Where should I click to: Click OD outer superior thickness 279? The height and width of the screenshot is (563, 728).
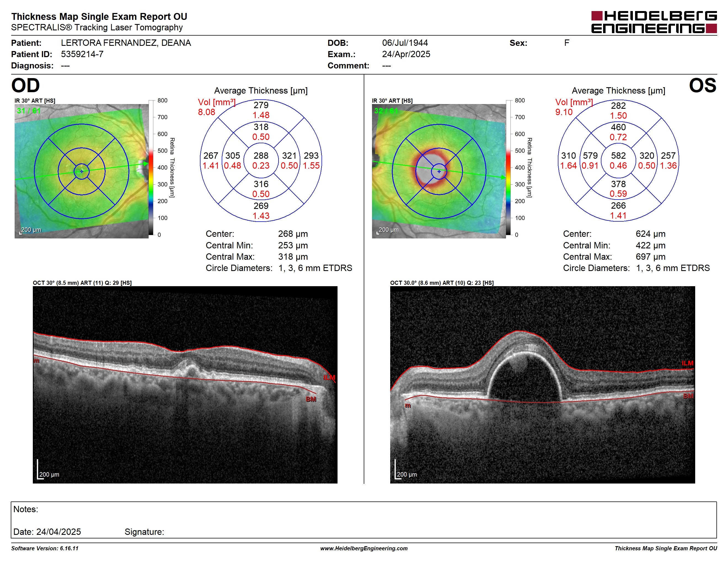click(x=261, y=105)
